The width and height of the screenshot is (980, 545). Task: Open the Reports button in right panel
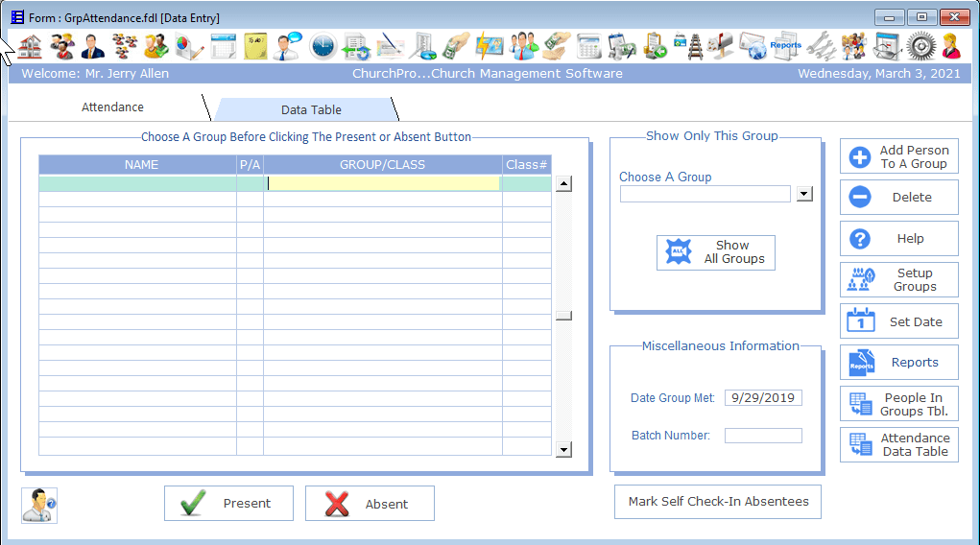click(x=898, y=362)
